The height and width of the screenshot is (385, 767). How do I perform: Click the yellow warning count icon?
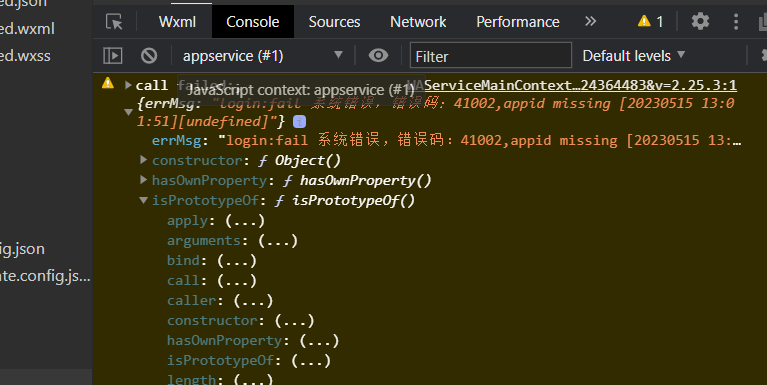click(x=644, y=21)
